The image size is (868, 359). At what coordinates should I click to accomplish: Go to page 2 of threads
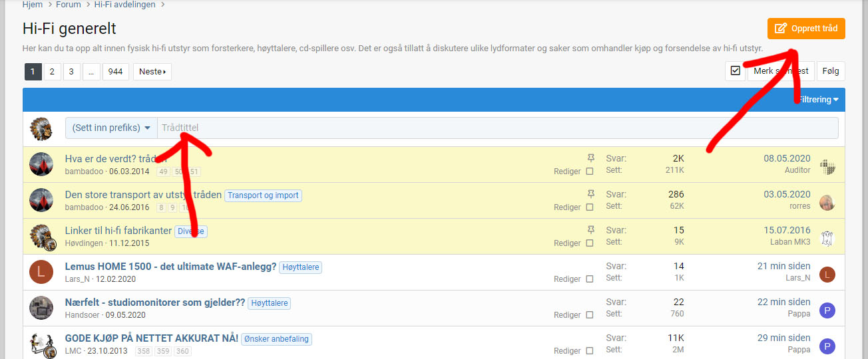tap(53, 72)
